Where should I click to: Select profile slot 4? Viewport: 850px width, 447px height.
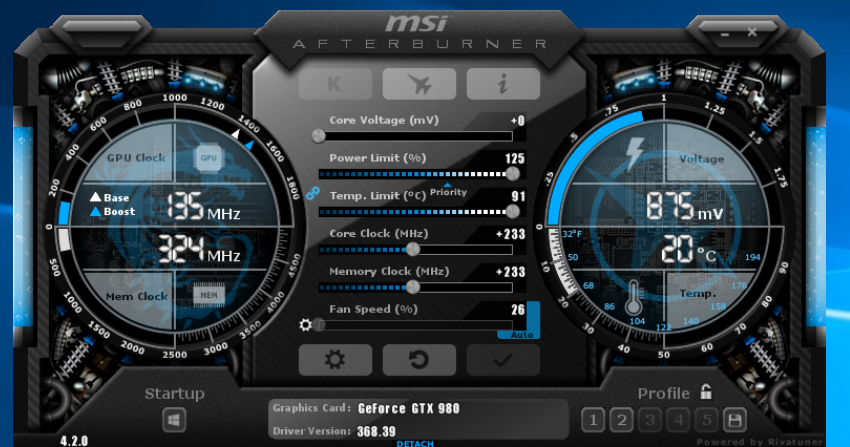(679, 420)
